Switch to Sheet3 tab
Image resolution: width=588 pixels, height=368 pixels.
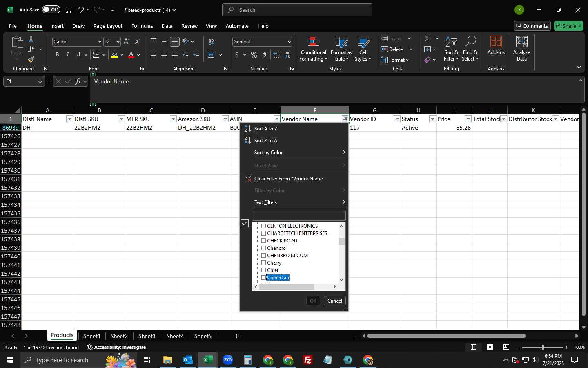pos(147,336)
